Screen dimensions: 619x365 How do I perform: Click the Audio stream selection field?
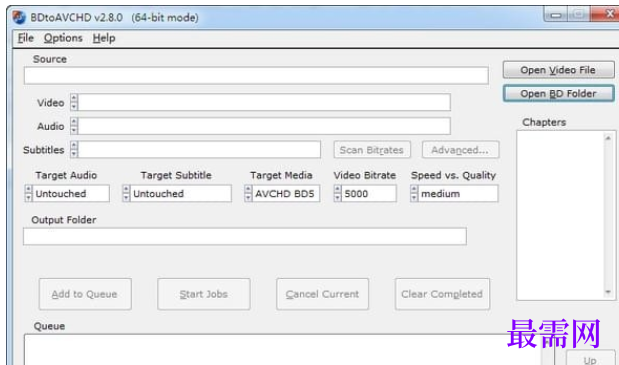tap(264, 126)
